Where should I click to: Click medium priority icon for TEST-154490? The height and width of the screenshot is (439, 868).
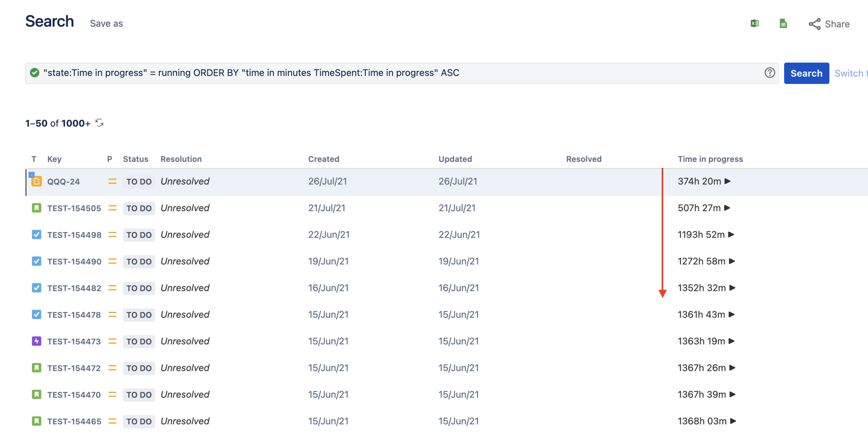point(112,261)
